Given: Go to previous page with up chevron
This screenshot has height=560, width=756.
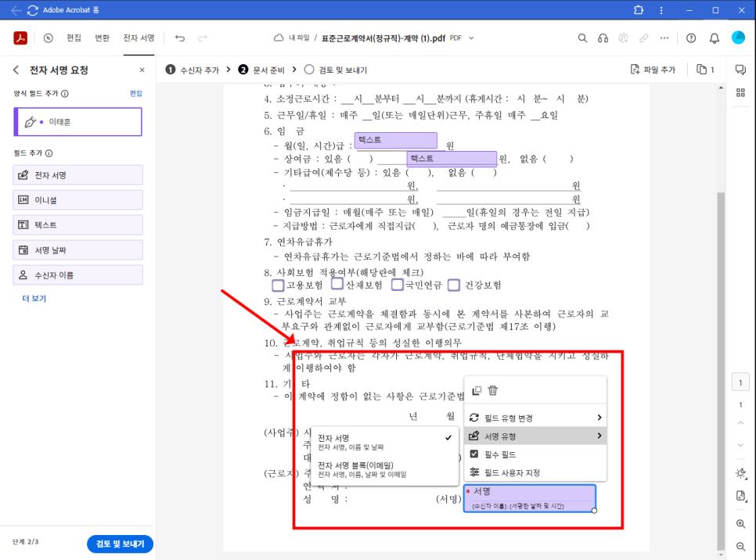Looking at the screenshot, I should click(x=740, y=422).
